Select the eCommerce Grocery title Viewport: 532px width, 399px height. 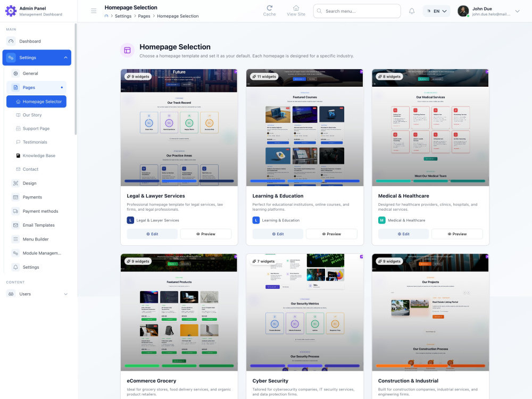tap(151, 381)
